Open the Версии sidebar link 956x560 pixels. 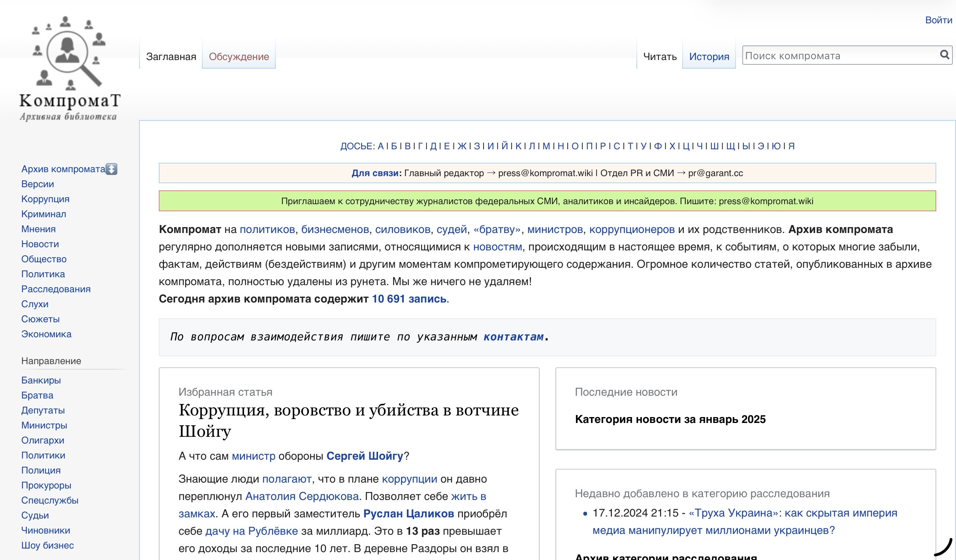38,184
